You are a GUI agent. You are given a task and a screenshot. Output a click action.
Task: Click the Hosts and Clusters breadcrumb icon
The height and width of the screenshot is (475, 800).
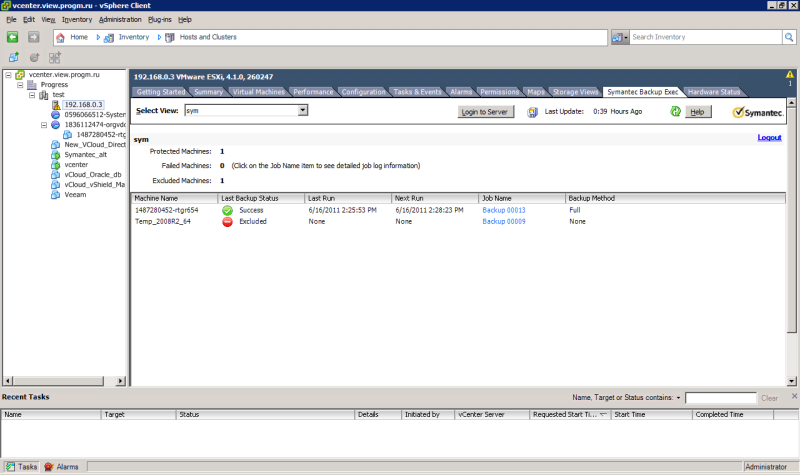coord(170,37)
